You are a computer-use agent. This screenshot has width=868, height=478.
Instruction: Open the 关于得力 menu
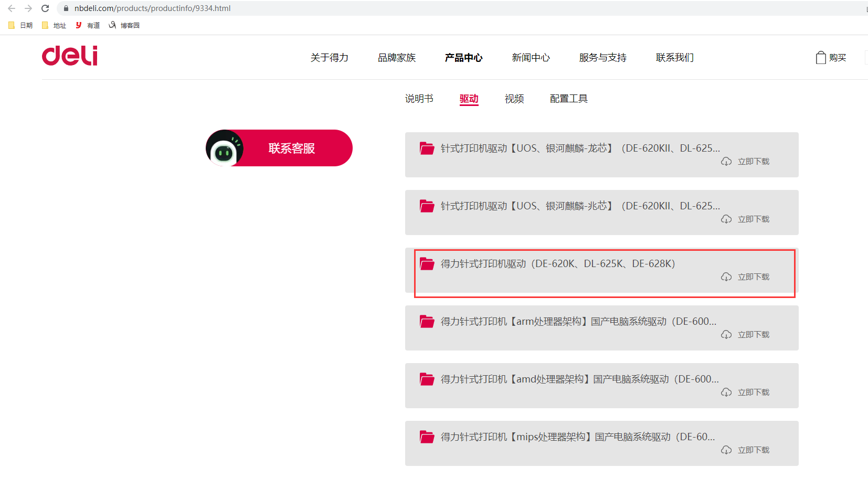(330, 58)
